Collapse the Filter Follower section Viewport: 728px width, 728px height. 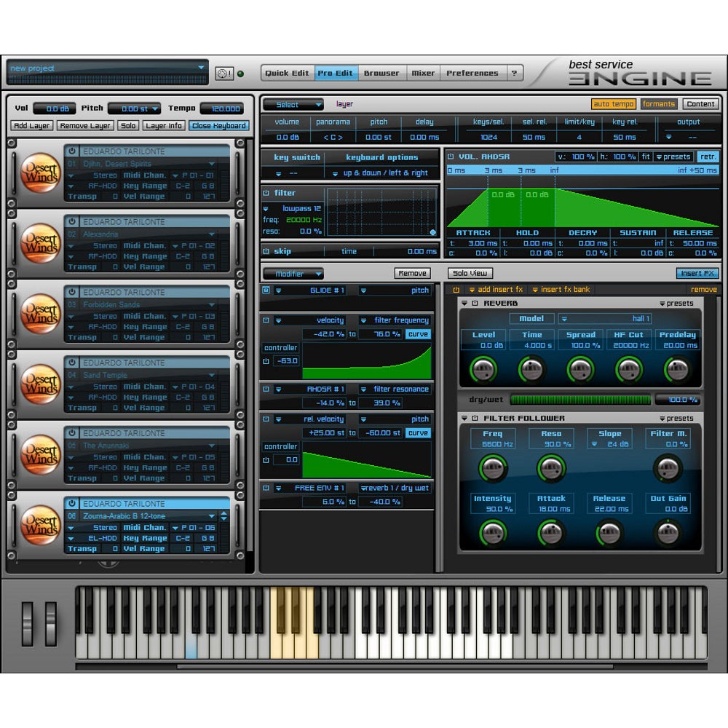(x=464, y=419)
